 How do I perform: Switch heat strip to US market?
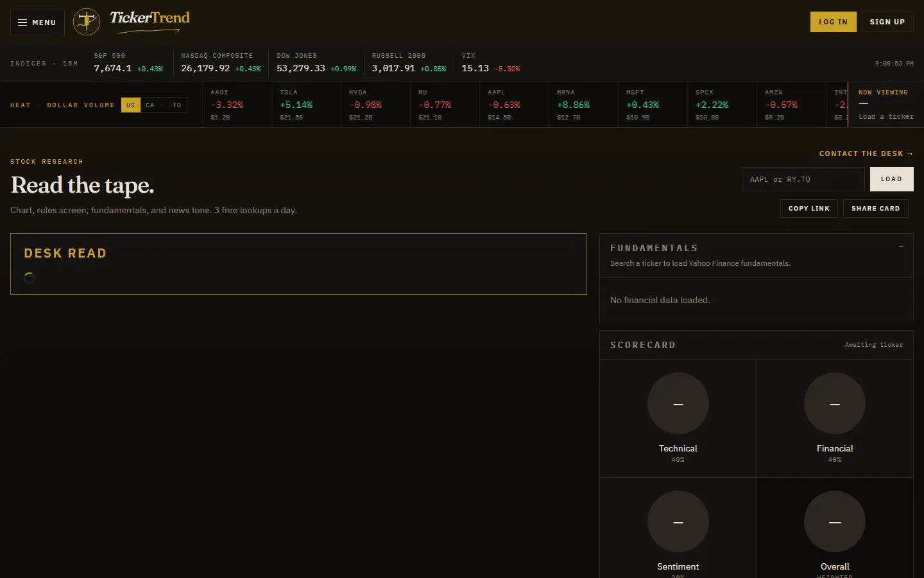(x=131, y=105)
